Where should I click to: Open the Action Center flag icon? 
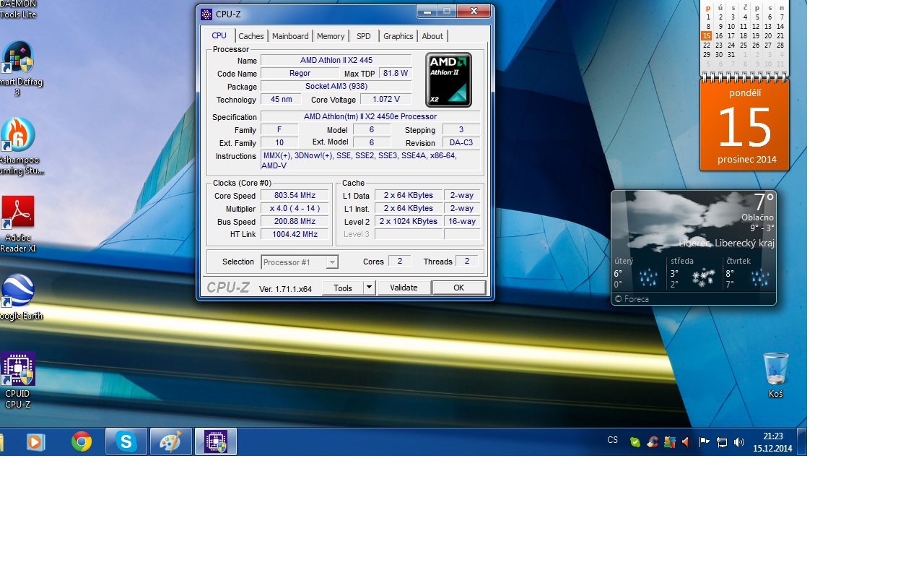tap(705, 442)
